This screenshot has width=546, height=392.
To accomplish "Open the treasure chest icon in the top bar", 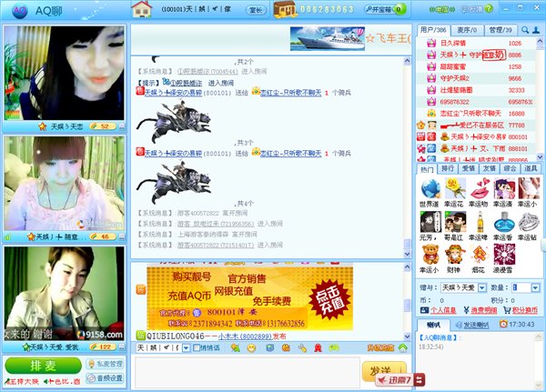I will pos(285,9).
